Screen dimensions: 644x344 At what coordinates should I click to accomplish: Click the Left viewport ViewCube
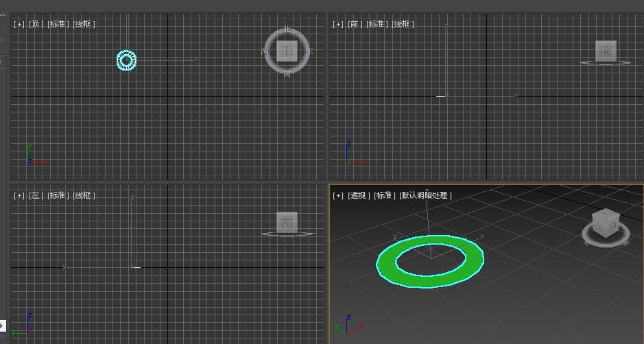coord(287,222)
